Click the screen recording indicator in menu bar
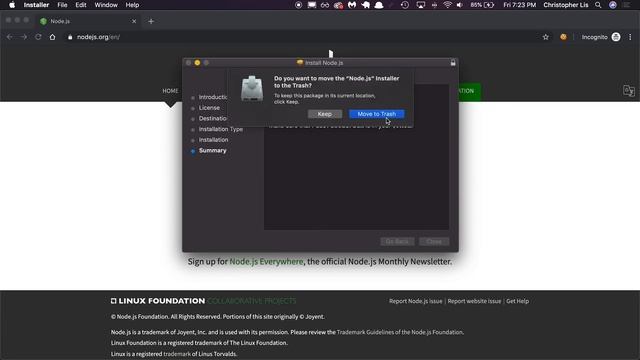This screenshot has width=640, height=360. [298, 5]
